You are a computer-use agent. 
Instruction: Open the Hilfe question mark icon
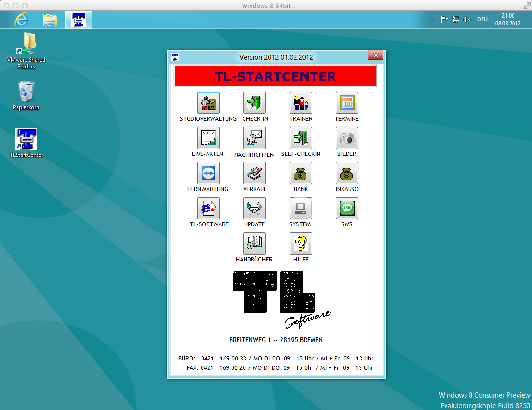click(300, 243)
